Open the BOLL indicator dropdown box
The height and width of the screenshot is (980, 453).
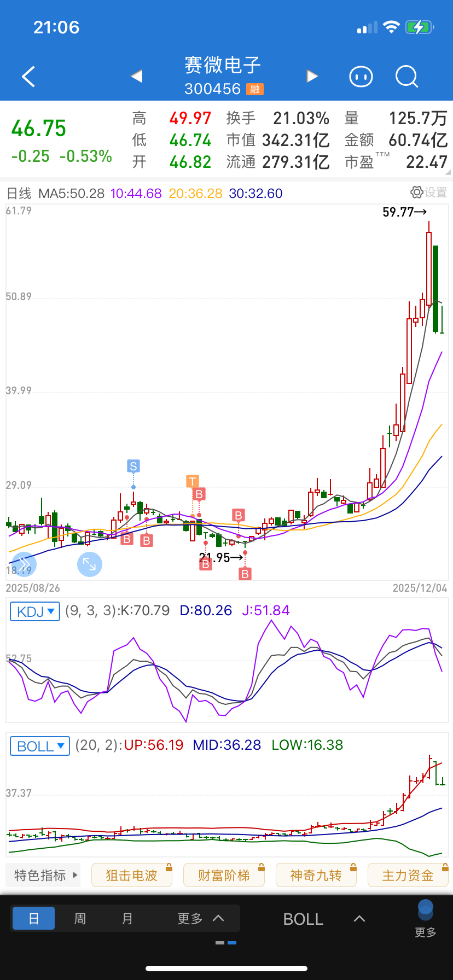click(40, 746)
